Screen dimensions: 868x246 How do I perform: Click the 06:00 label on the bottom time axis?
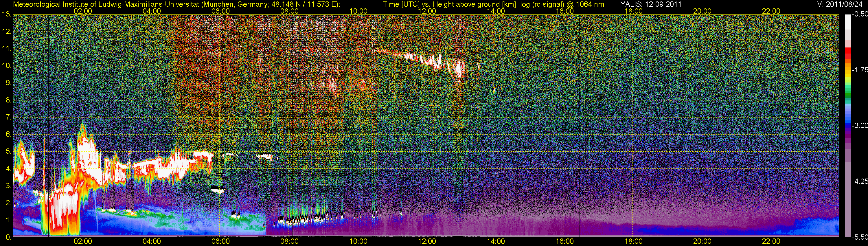(x=220, y=241)
